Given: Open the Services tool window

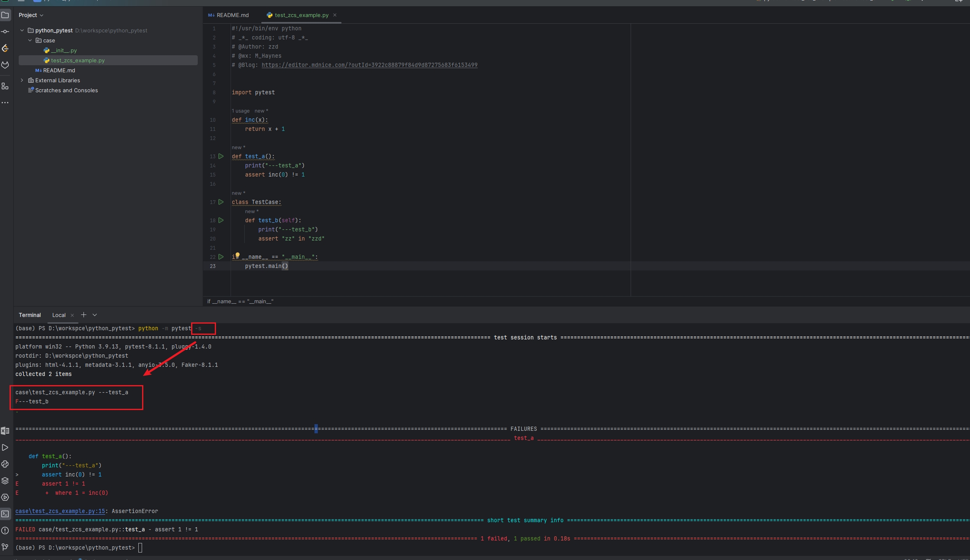Looking at the screenshot, I should [5, 497].
